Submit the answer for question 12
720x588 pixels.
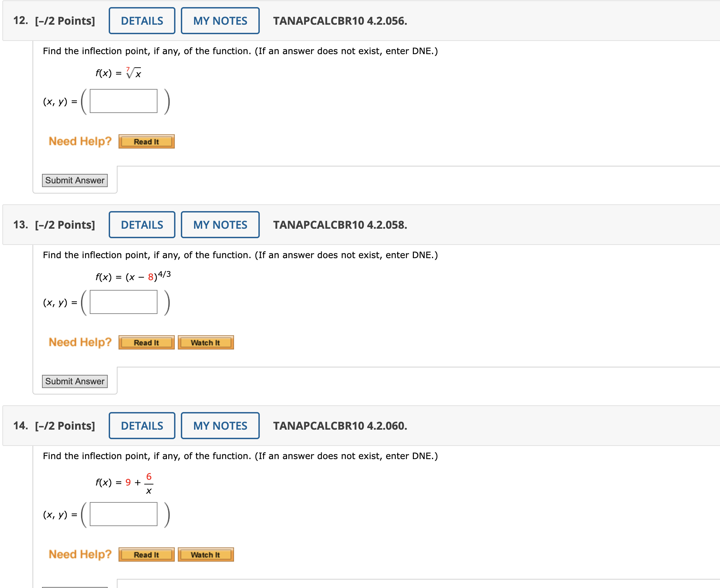point(75,180)
